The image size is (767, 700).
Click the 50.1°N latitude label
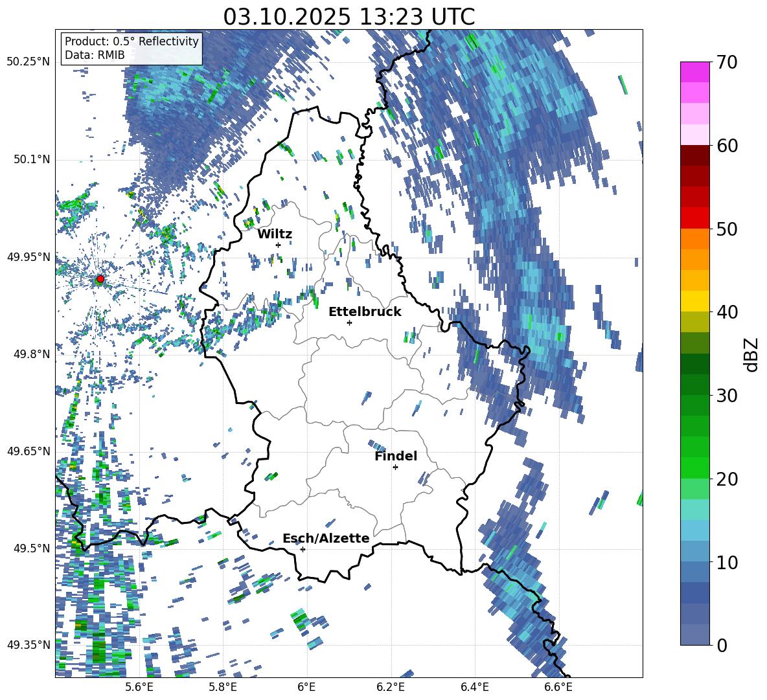point(31,159)
